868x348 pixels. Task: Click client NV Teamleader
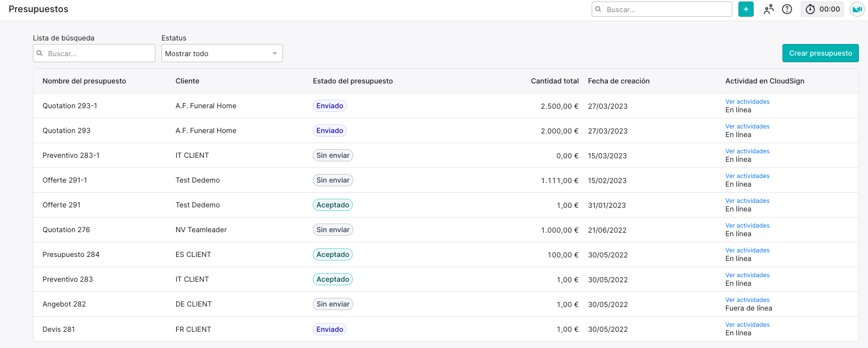point(201,230)
